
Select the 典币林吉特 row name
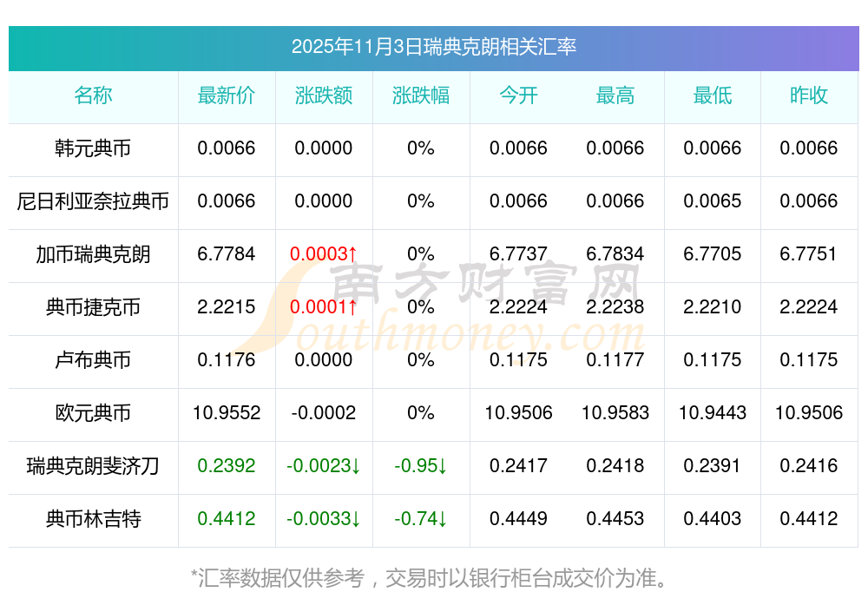coord(93,519)
